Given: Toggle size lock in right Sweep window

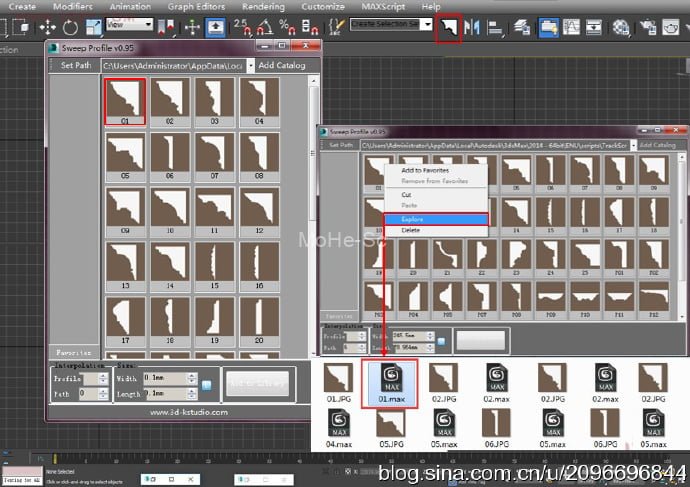Looking at the screenshot, I should (x=443, y=341).
